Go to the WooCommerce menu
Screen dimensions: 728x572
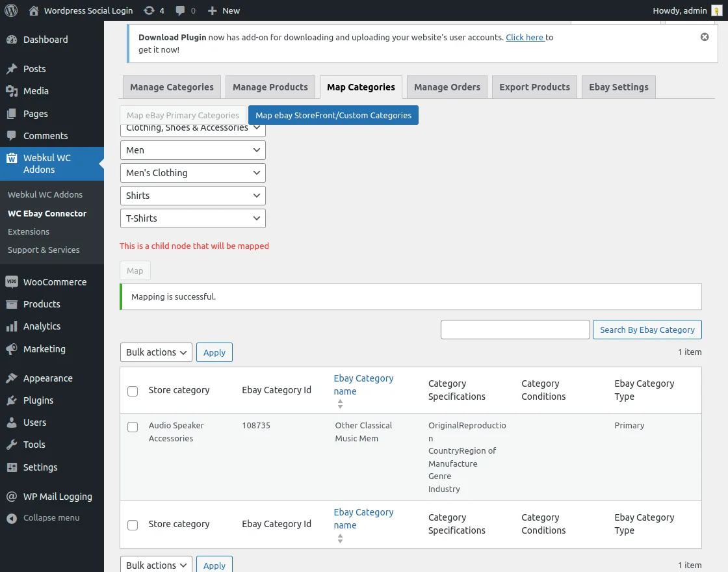(x=55, y=282)
